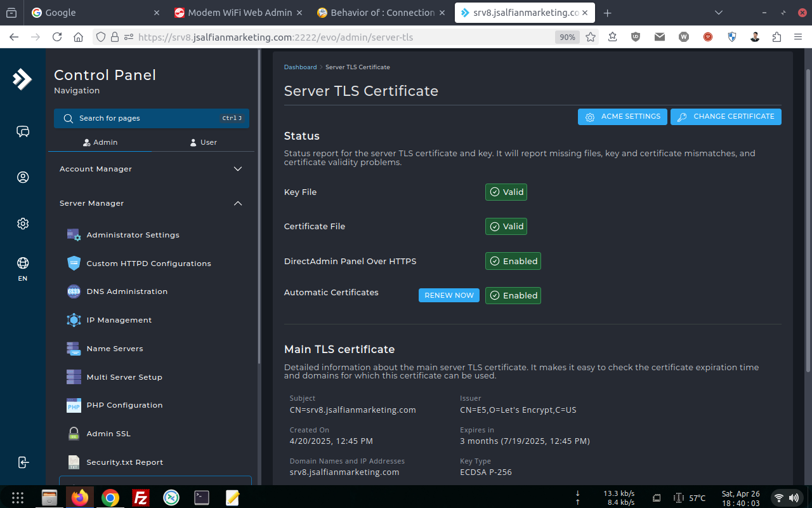Screen dimensions: 812x508
Task: Open the user profile icon in left rail
Action: 23,177
